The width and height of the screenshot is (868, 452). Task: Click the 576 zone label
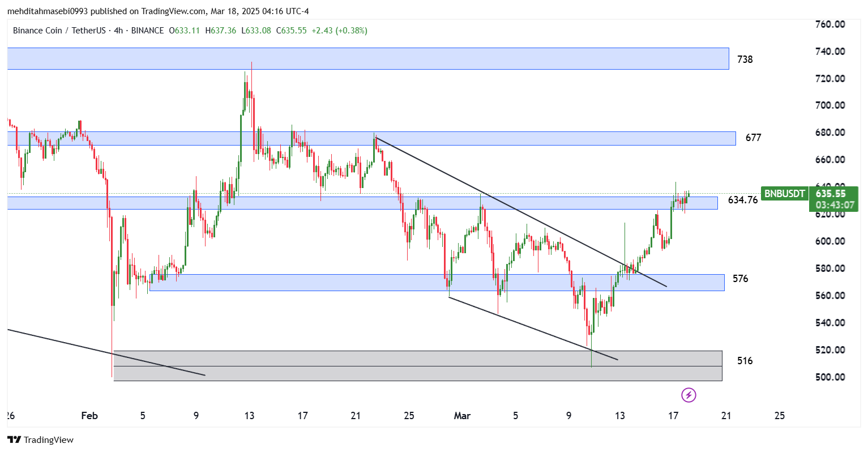tap(740, 279)
